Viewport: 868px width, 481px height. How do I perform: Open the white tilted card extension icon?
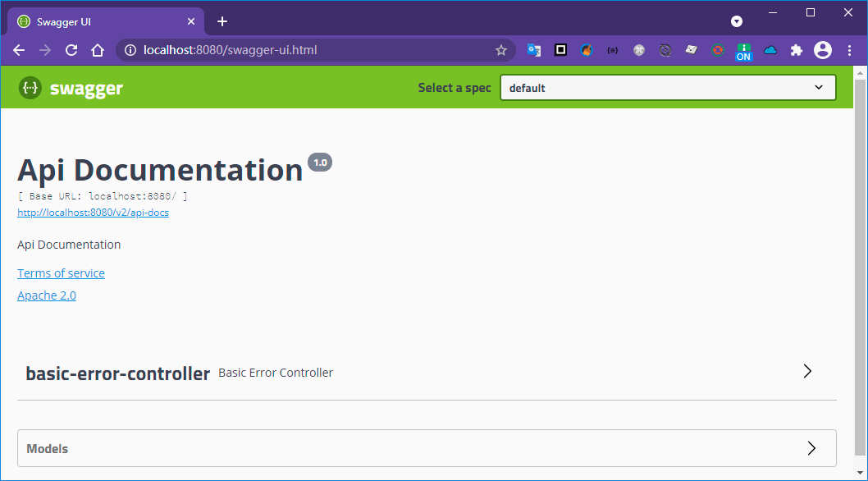point(692,50)
